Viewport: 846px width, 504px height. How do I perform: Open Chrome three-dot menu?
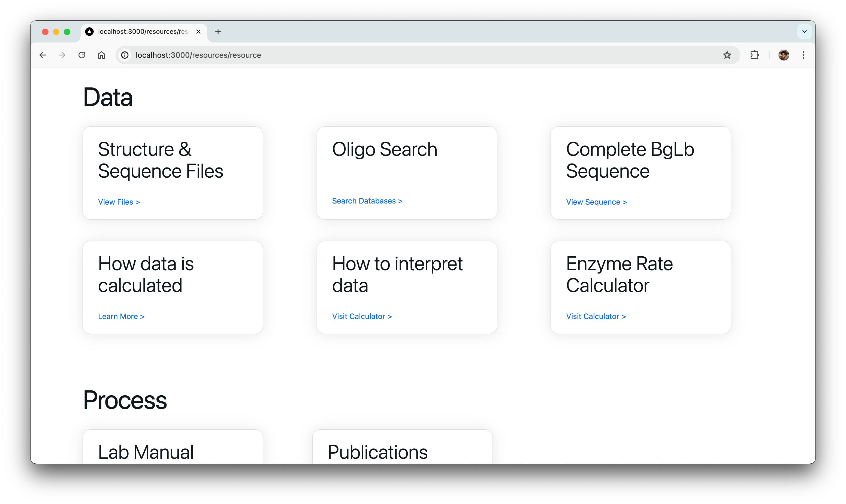coord(803,55)
